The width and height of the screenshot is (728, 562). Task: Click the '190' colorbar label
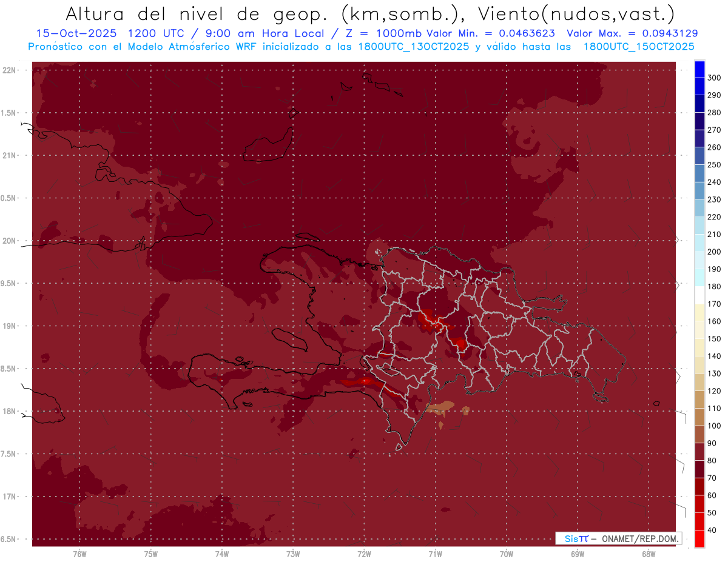click(714, 269)
